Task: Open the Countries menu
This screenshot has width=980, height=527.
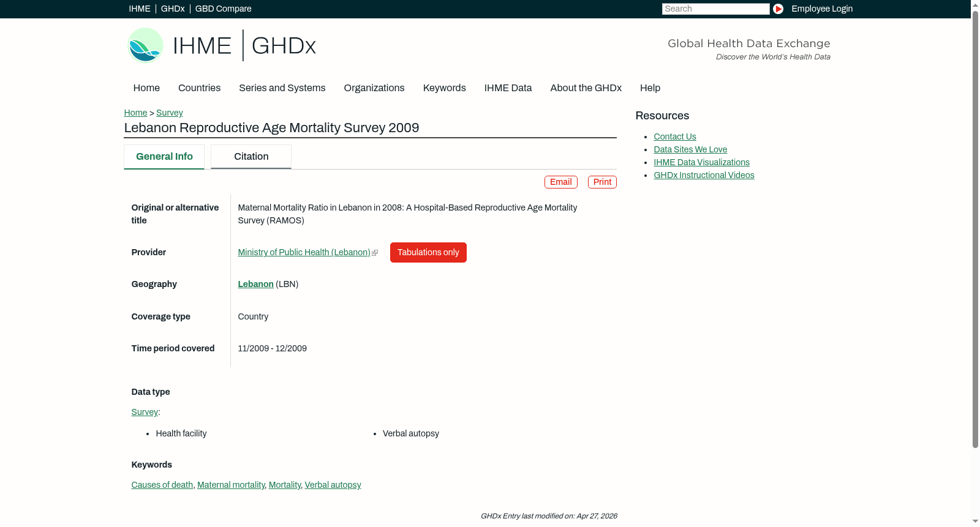Action: [x=199, y=88]
